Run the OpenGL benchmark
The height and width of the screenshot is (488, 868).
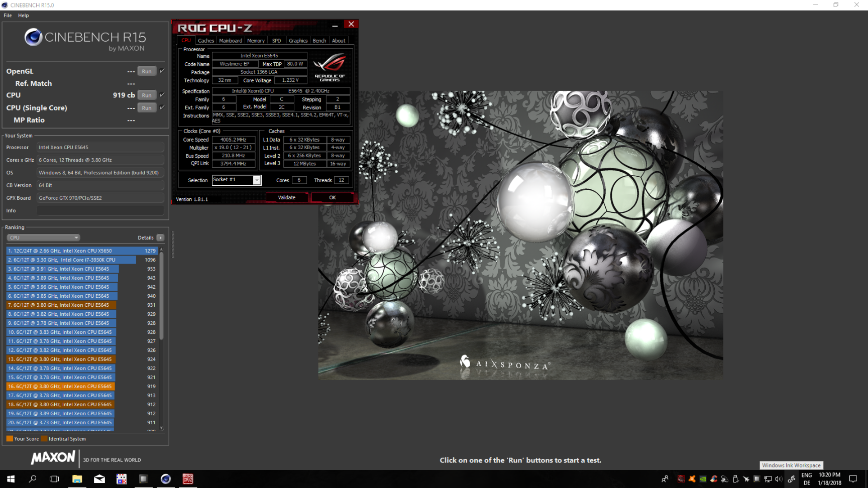(x=147, y=71)
